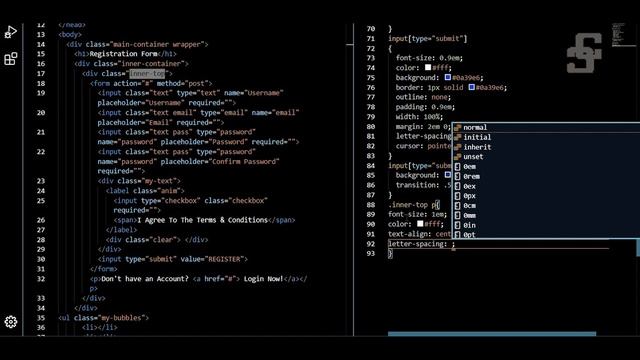This screenshot has width=640, height=360.
Task: Click the white color swatch on line 74
Action: (428, 67)
